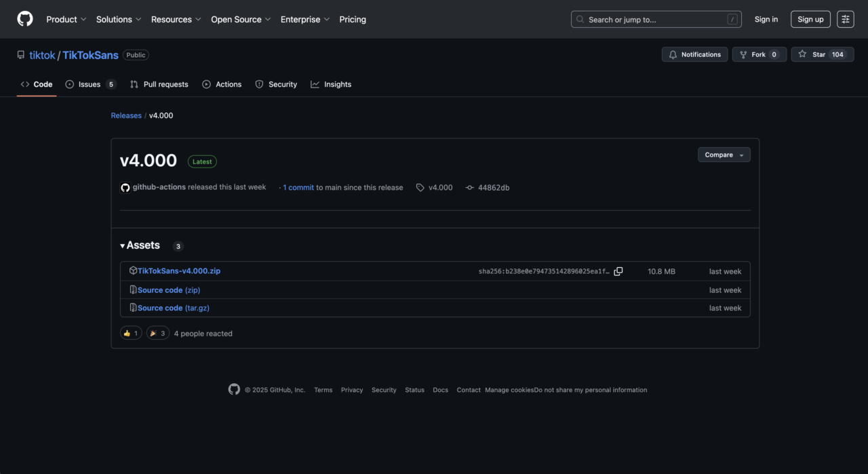Click the Search or jump to field
Screen dimensions: 868x474
click(x=656, y=20)
